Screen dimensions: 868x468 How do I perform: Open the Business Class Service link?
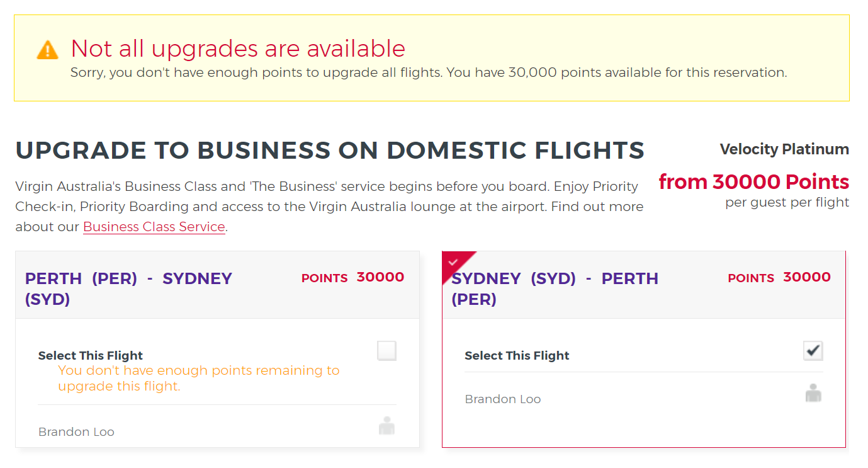tap(154, 227)
